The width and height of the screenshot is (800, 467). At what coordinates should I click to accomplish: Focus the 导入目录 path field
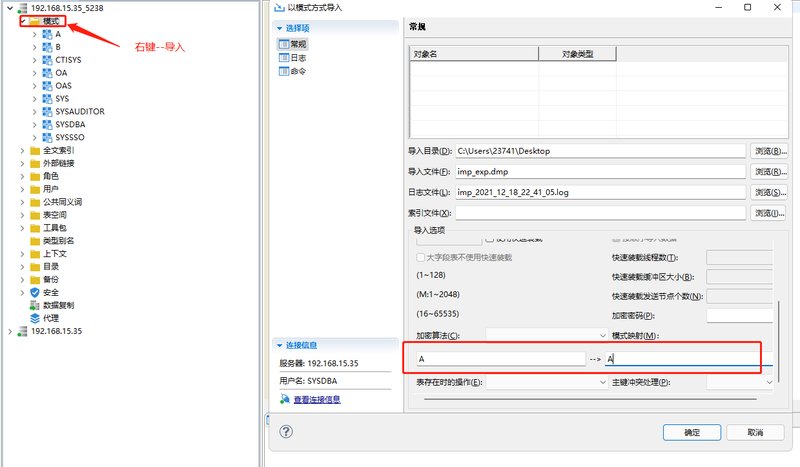pos(601,151)
